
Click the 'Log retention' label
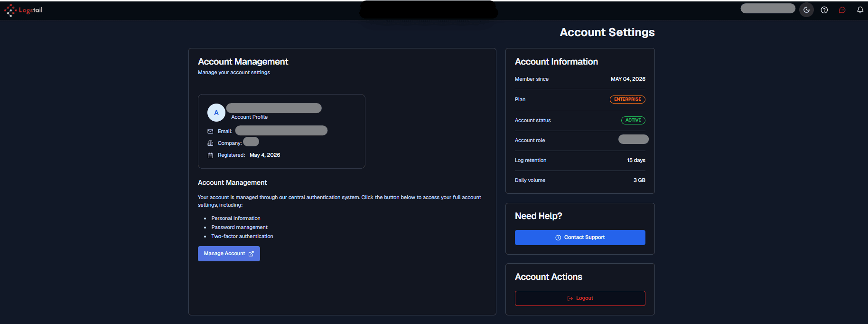pos(531,161)
